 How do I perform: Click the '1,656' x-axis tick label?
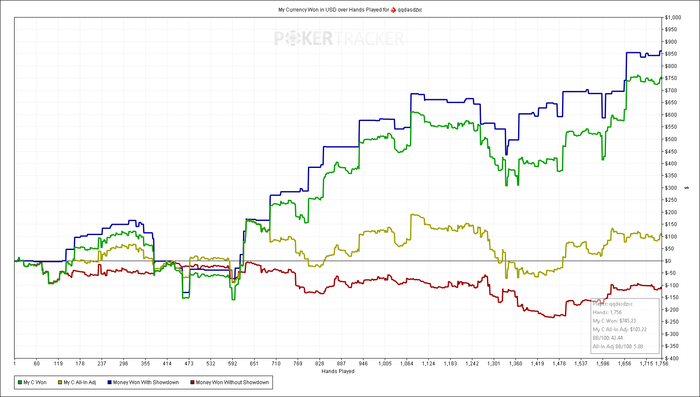pyautogui.click(x=625, y=364)
